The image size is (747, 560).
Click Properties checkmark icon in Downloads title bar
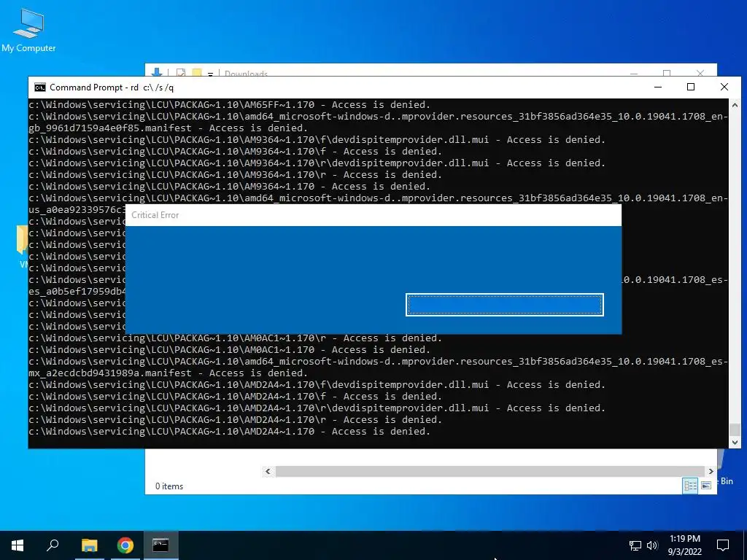181,73
